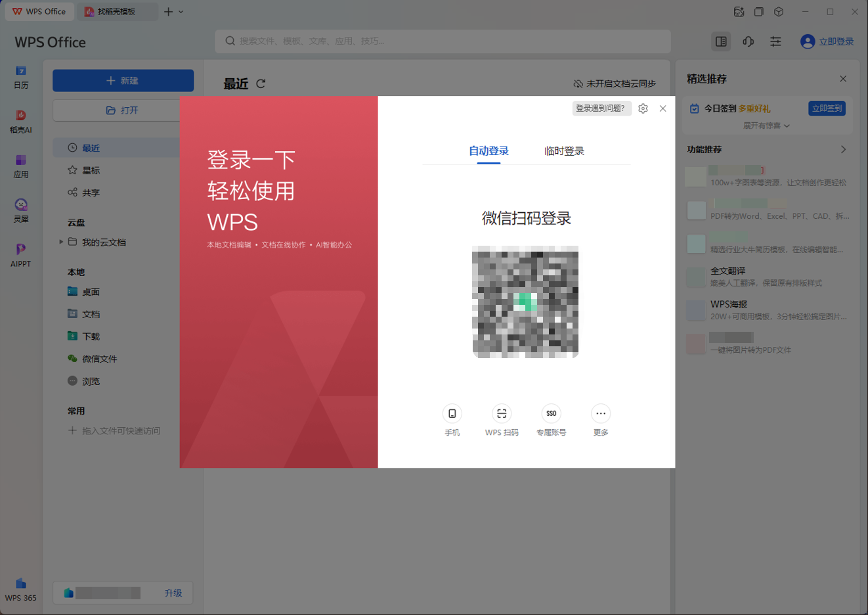Open the new tab dropdown arrow
Screen dimensions: 868x615
click(x=181, y=12)
